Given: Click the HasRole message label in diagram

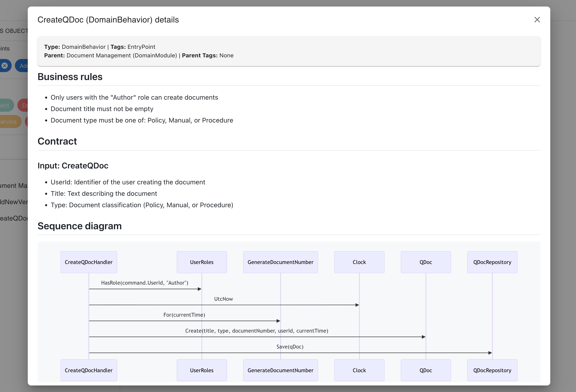Looking at the screenshot, I should tap(145, 283).
